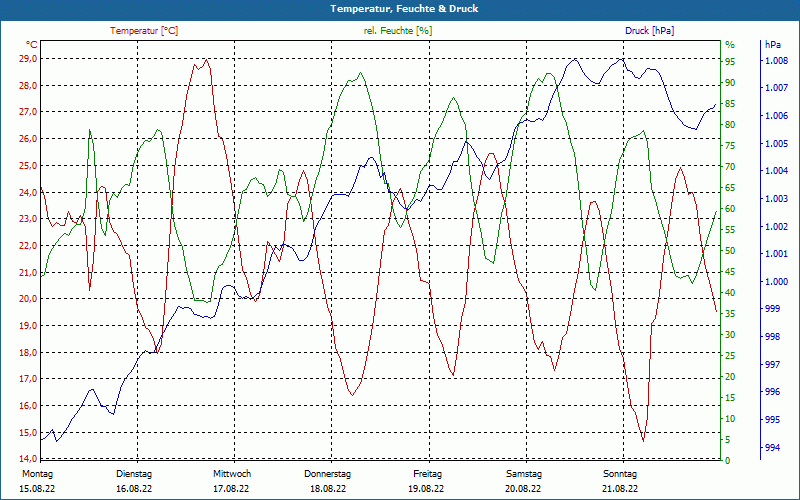Click the '20,0' temperature axis value
800x500 pixels.
[x=28, y=299]
